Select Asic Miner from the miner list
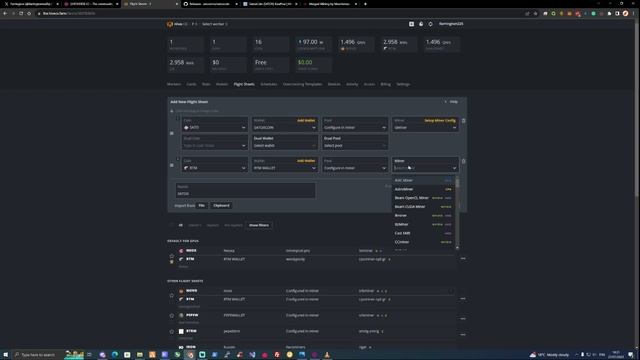The image size is (640, 360). point(423,180)
